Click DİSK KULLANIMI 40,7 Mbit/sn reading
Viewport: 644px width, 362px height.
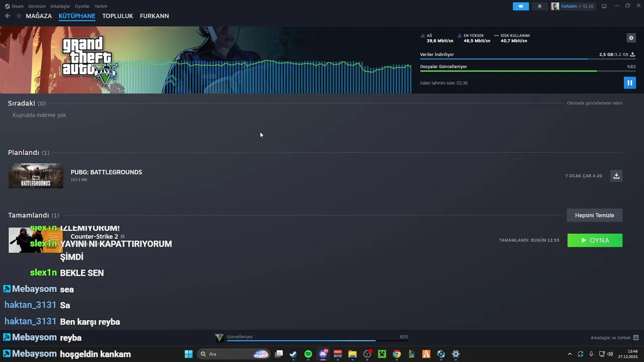pyautogui.click(x=512, y=38)
